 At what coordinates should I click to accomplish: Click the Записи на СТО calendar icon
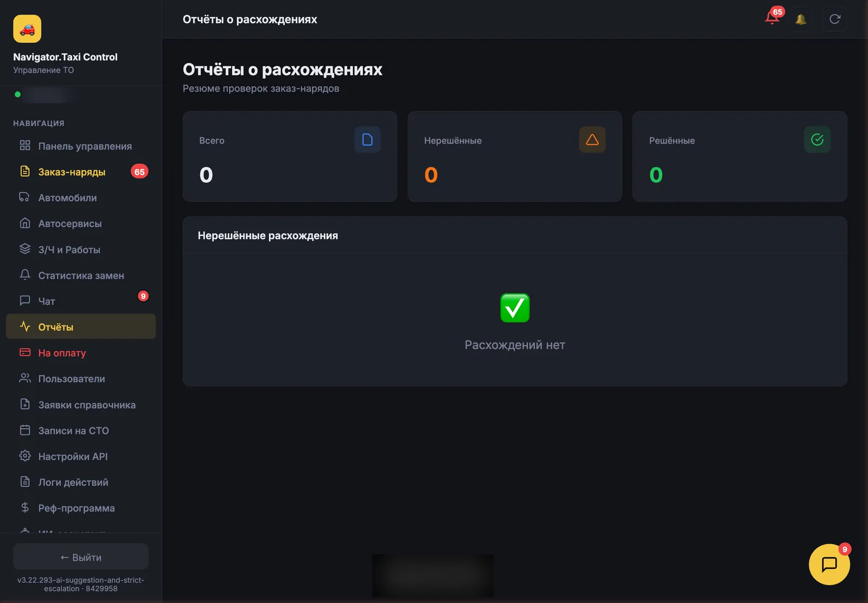(x=25, y=430)
